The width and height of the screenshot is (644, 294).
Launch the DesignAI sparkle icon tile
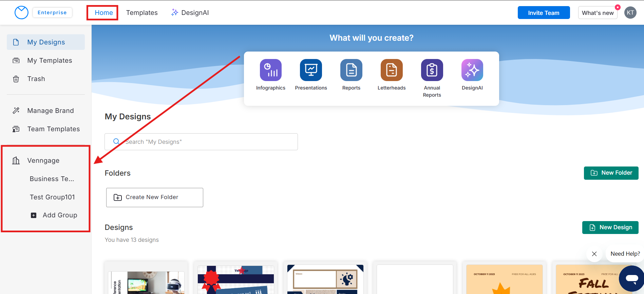(x=472, y=70)
